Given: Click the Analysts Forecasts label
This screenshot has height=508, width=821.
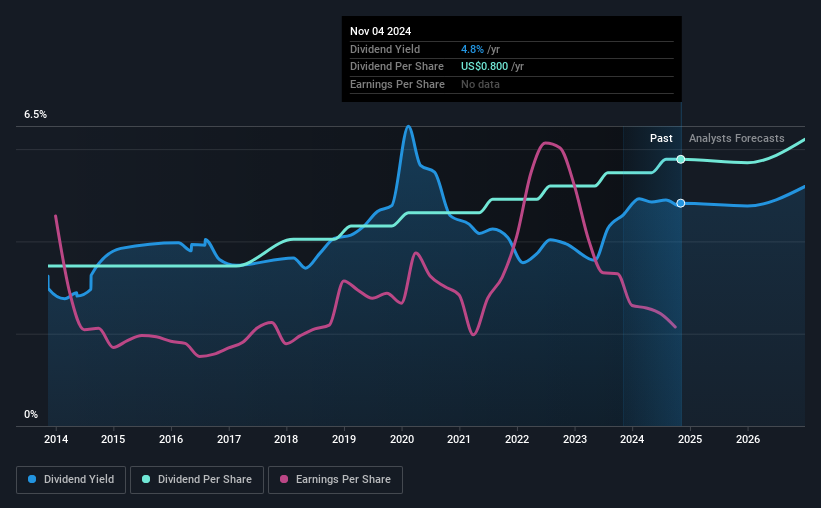Looking at the screenshot, I should [737, 138].
